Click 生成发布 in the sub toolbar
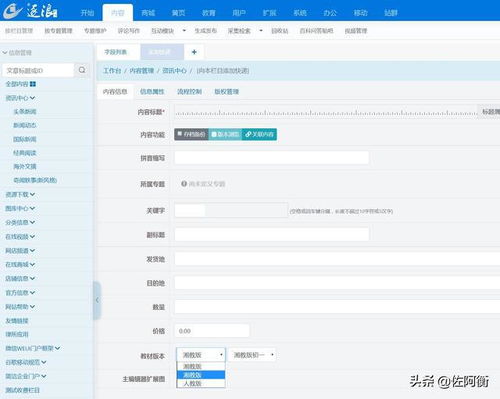This screenshot has height=399, width=500. coord(206,31)
